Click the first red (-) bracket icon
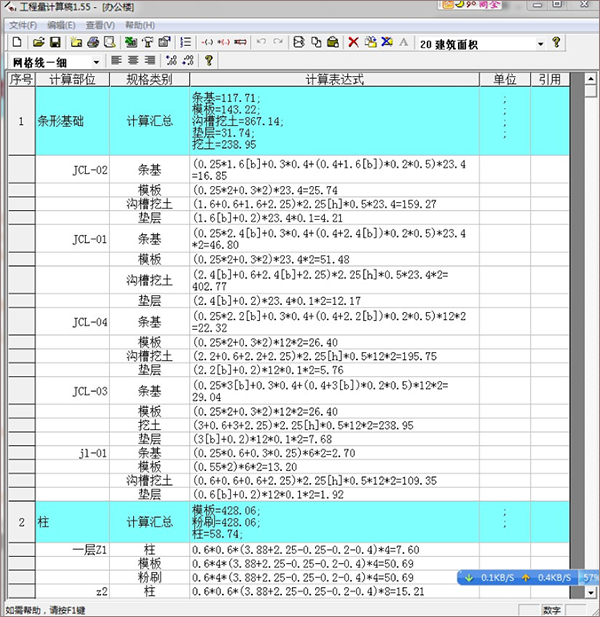Viewport: 600px width, 617px height. (x=207, y=42)
